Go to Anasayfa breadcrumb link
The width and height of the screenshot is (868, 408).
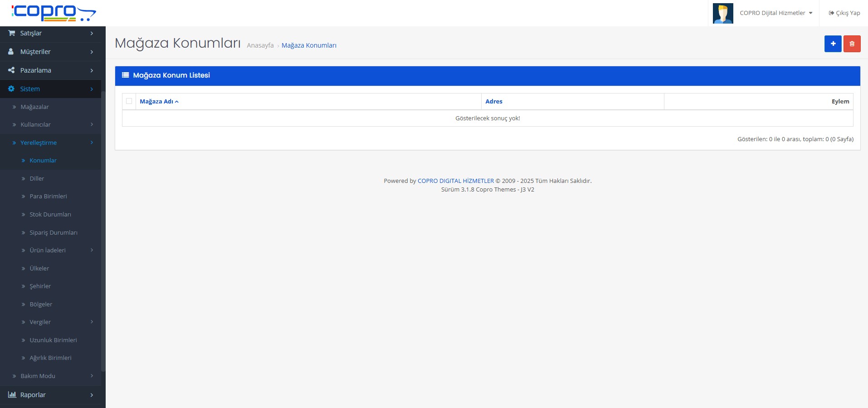tap(260, 45)
